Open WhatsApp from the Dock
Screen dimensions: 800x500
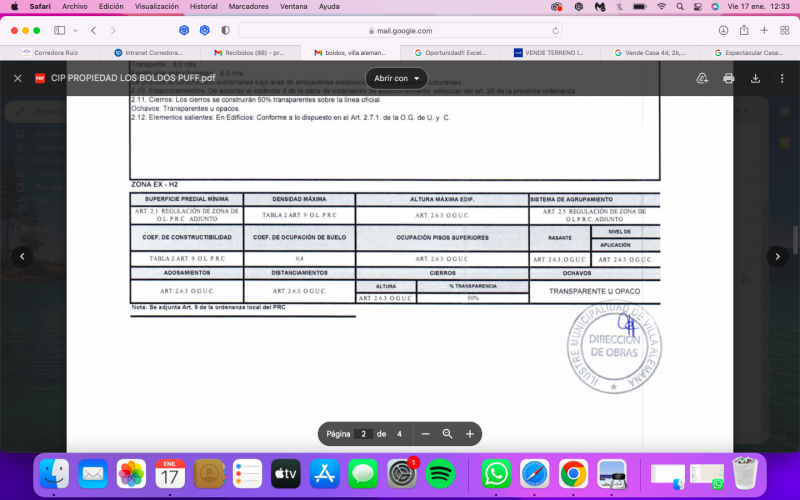(x=496, y=474)
